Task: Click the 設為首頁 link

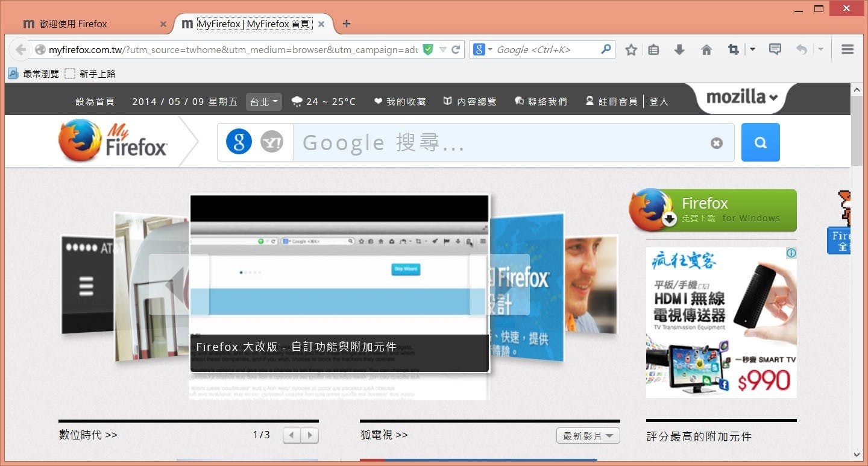Action: coord(95,101)
